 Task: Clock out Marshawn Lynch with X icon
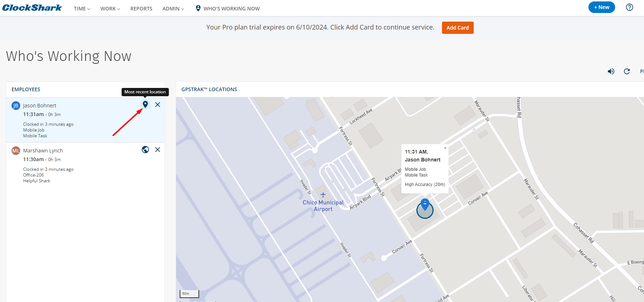[x=158, y=150]
